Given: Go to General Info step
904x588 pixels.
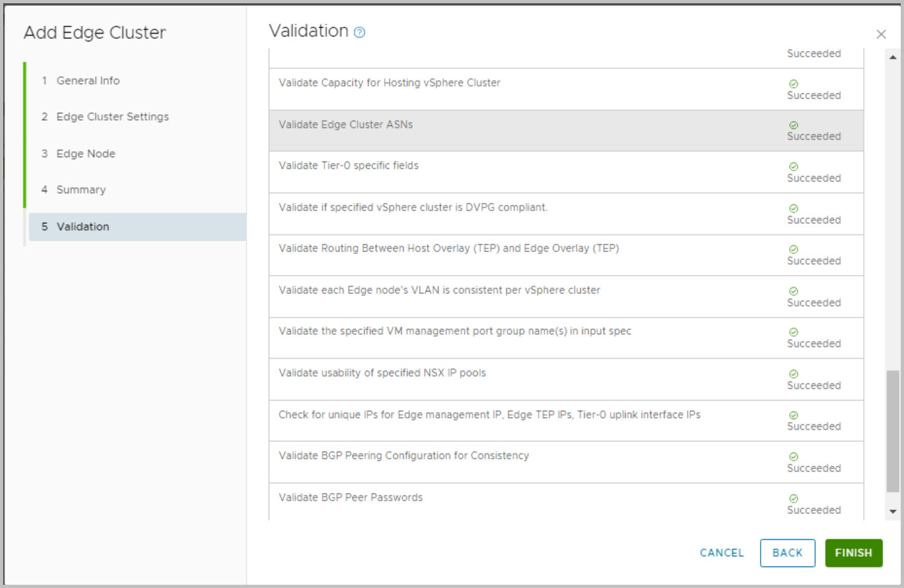Looking at the screenshot, I should point(88,80).
